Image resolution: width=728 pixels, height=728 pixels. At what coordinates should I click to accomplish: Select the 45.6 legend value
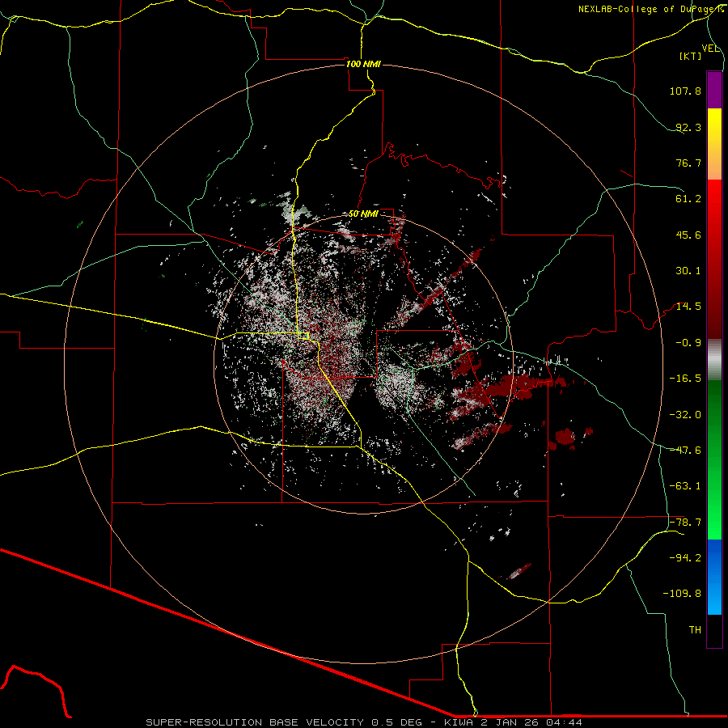point(688,235)
